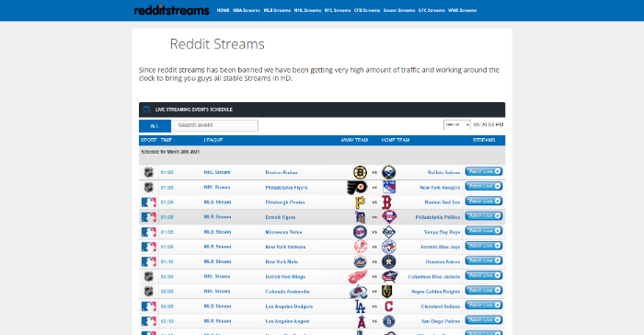Click the Search event input field

pos(216,125)
